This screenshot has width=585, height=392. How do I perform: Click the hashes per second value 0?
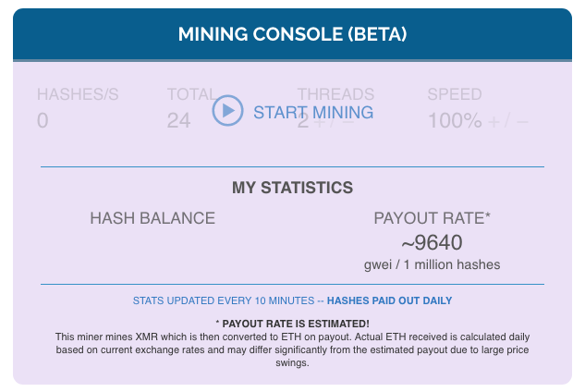[x=43, y=121]
